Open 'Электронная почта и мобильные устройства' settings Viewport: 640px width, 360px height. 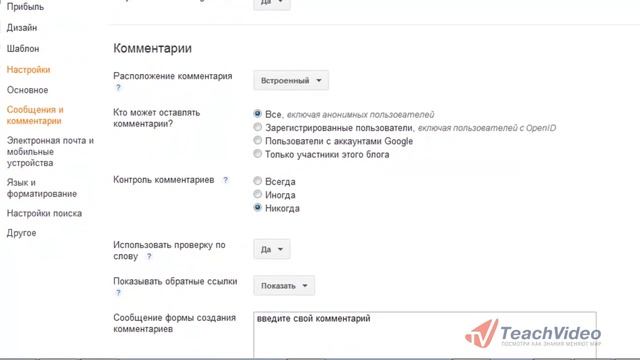[x=50, y=151]
